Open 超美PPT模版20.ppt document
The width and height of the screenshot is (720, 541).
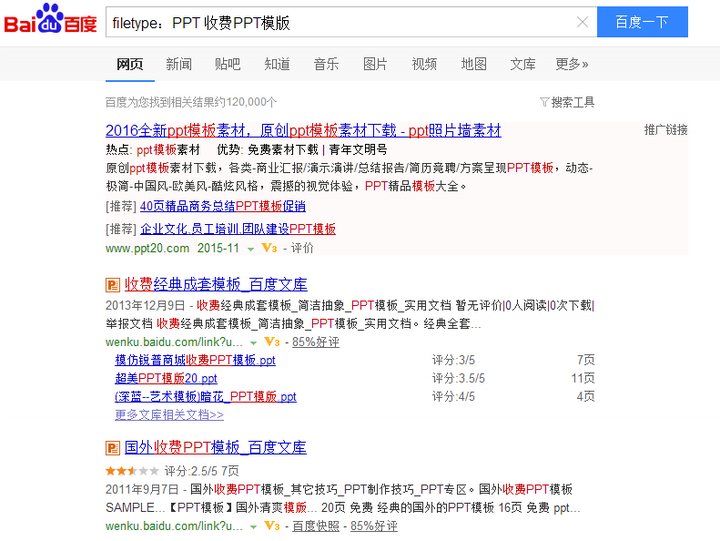tap(166, 378)
